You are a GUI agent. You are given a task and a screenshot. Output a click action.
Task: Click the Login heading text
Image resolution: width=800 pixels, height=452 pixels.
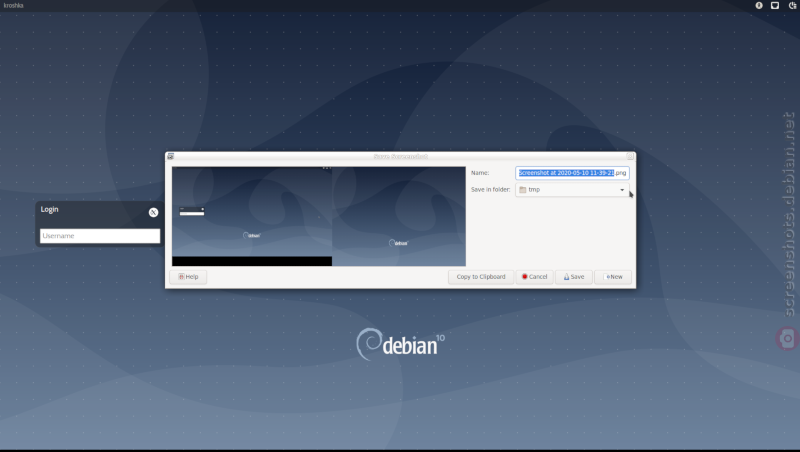(49, 210)
